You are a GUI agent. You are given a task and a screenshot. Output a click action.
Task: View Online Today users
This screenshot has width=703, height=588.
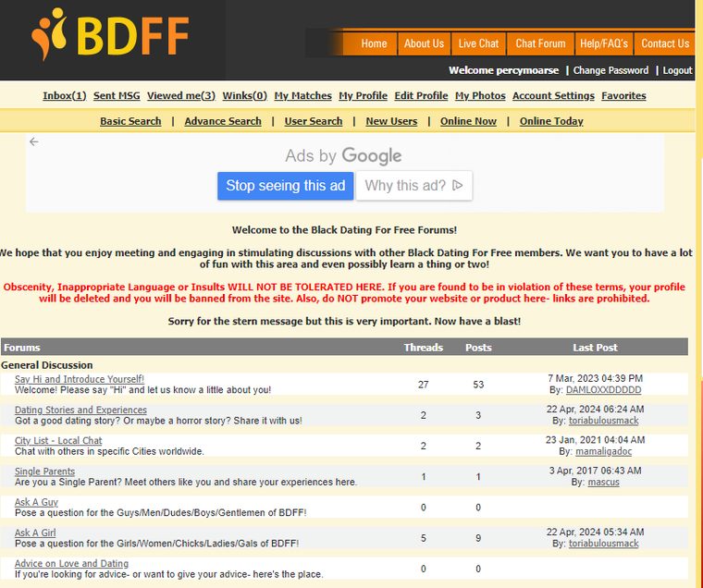(551, 121)
